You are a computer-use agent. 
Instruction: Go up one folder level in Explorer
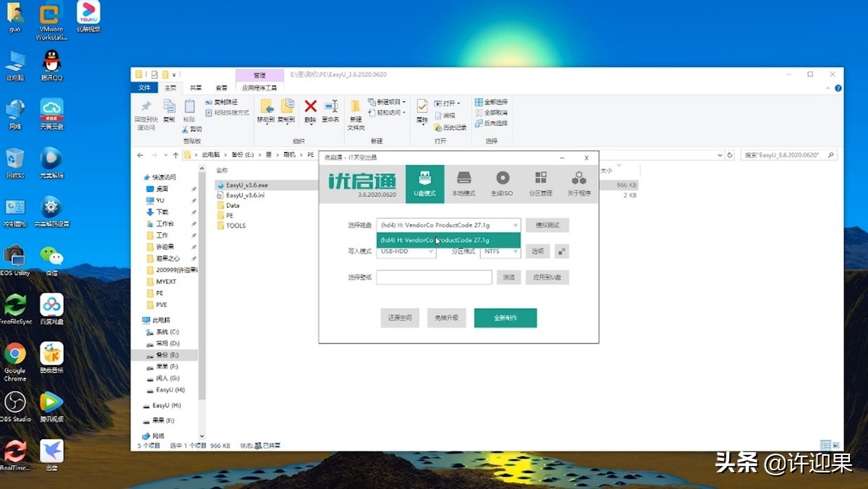pyautogui.click(x=174, y=155)
